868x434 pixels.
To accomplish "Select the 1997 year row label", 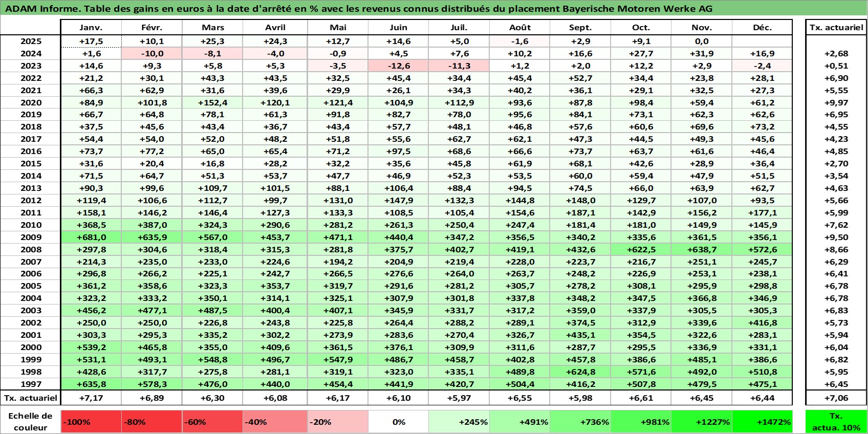I will 31,384.
